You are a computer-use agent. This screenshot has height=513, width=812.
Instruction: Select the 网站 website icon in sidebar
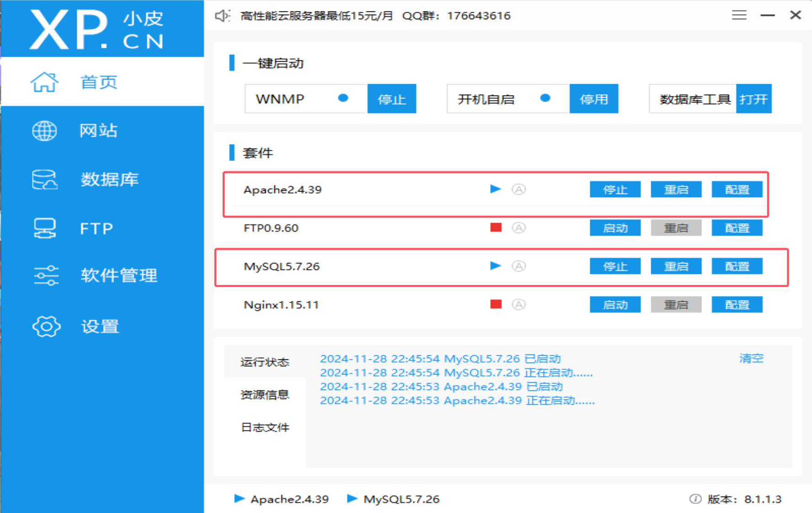point(44,131)
